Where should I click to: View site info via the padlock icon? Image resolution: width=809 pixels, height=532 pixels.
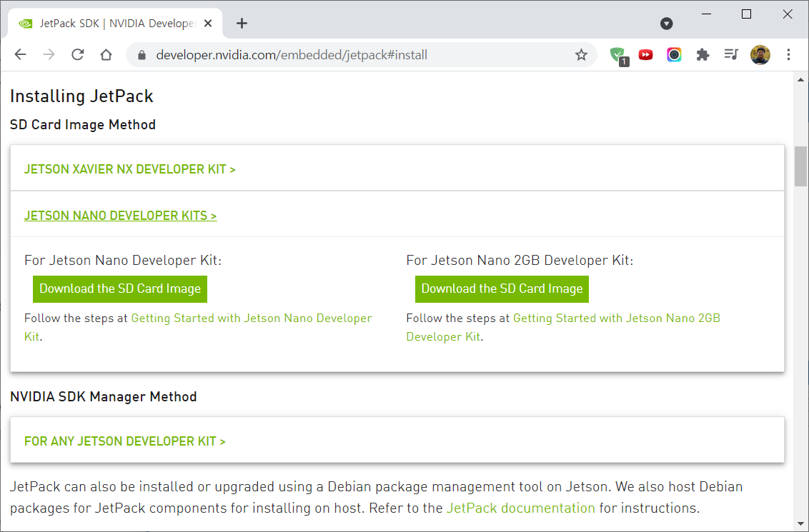(x=142, y=55)
